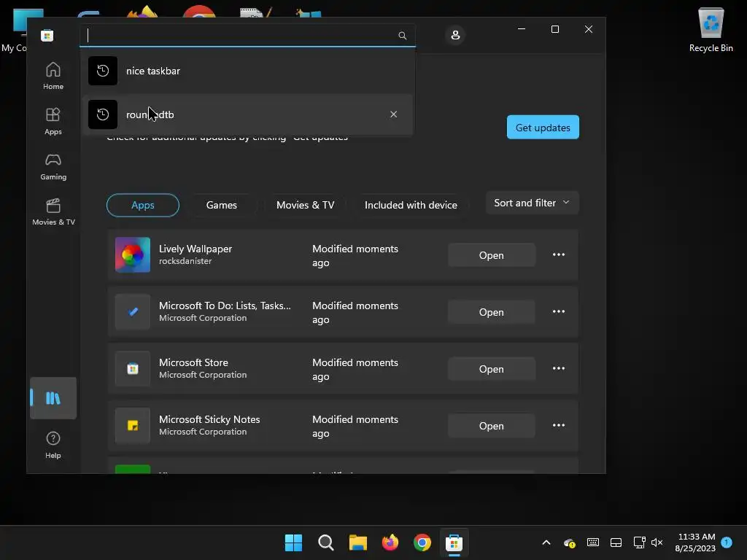Open Microsoft Sticky Notes with its Open button

(491, 426)
